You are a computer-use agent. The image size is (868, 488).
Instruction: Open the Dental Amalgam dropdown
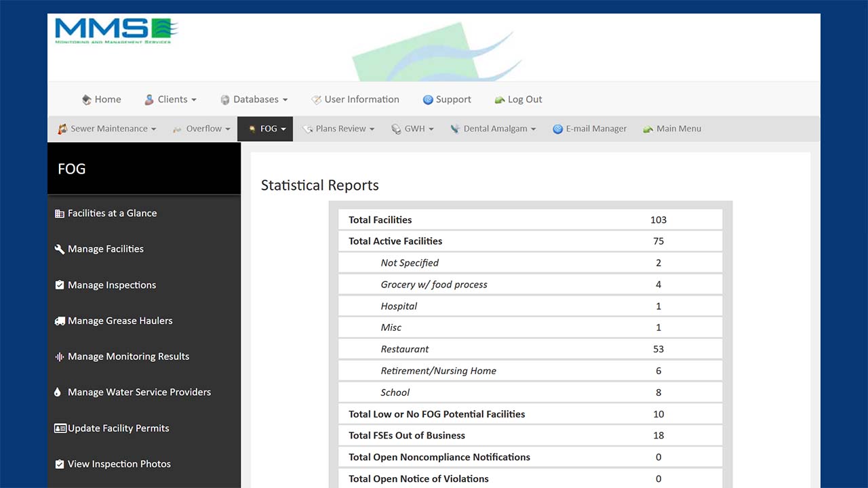[x=494, y=129]
